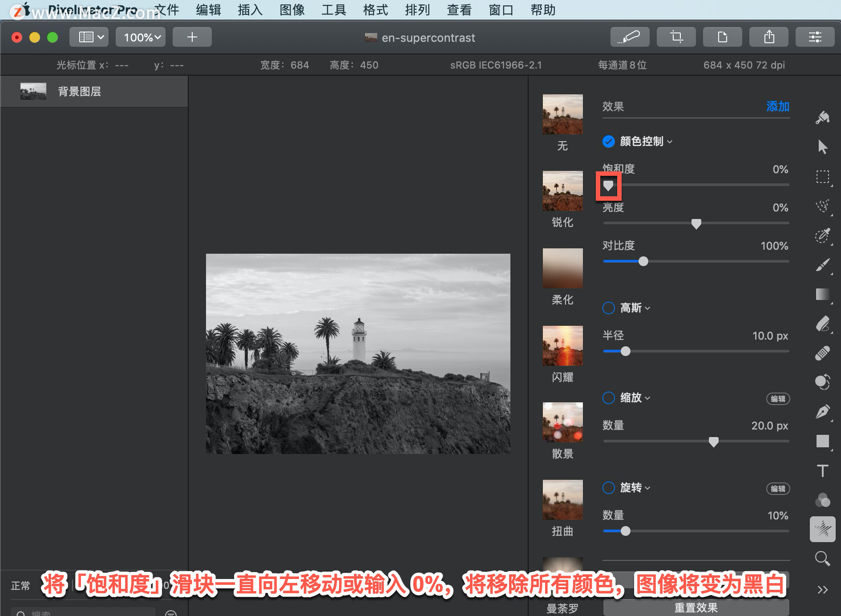Screen dimensions: 841x616
Task: Open the 图像 menu
Action: (292, 10)
